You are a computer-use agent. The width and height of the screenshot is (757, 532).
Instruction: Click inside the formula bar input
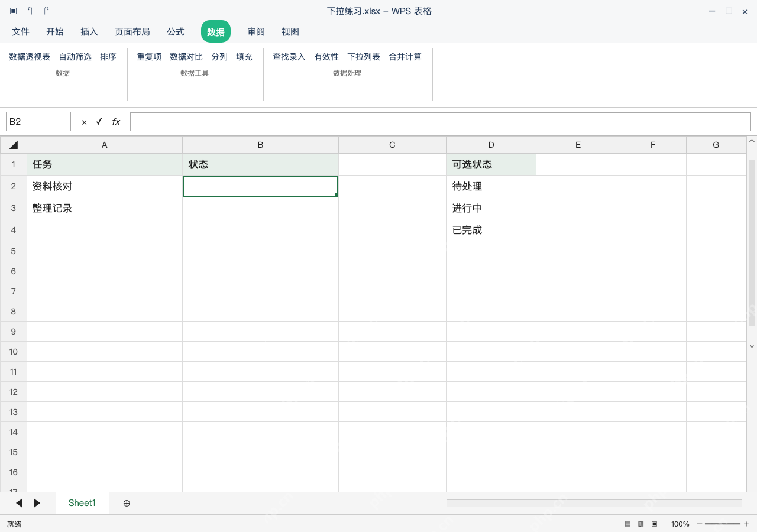point(441,122)
